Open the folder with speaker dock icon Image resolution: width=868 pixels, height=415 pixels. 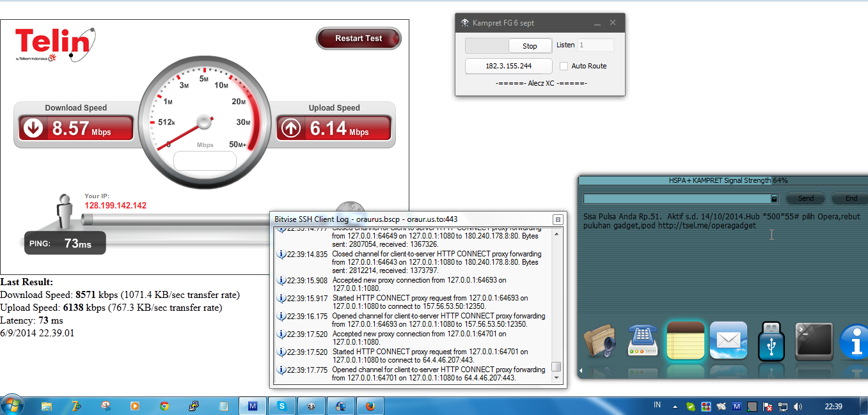[x=599, y=341]
